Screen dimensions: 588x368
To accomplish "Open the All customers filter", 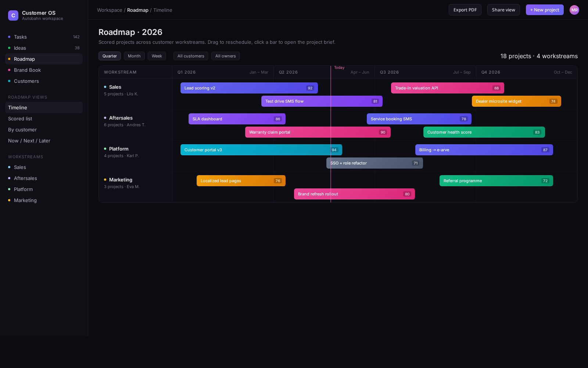I will (x=191, y=56).
